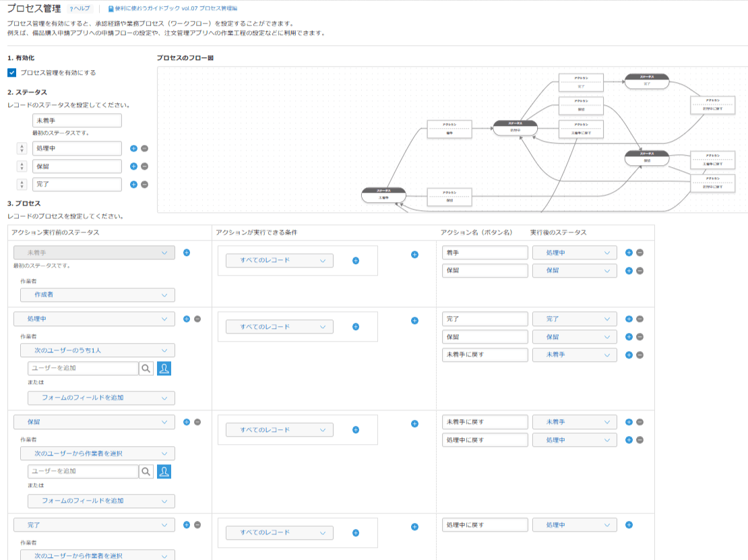Open the 次のユーザーから作業者を選択 dropdown in 保留 row
This screenshot has height=560, width=748.
[x=97, y=453]
